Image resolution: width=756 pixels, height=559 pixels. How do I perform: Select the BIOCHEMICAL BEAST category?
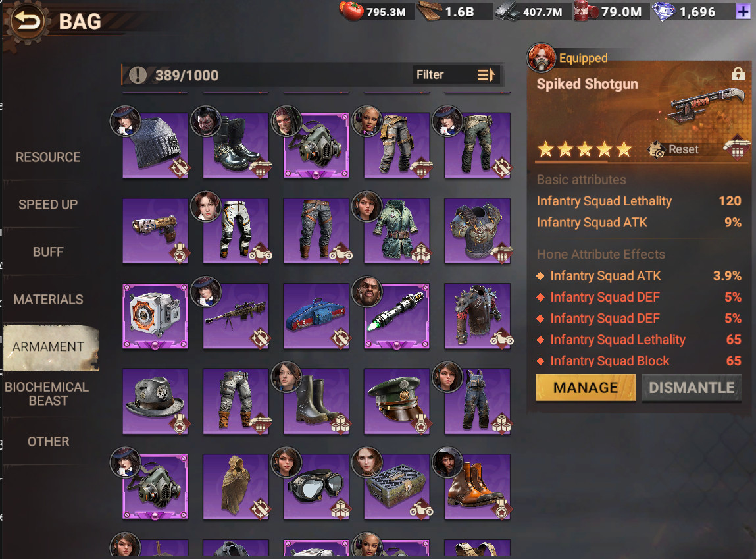click(x=47, y=394)
